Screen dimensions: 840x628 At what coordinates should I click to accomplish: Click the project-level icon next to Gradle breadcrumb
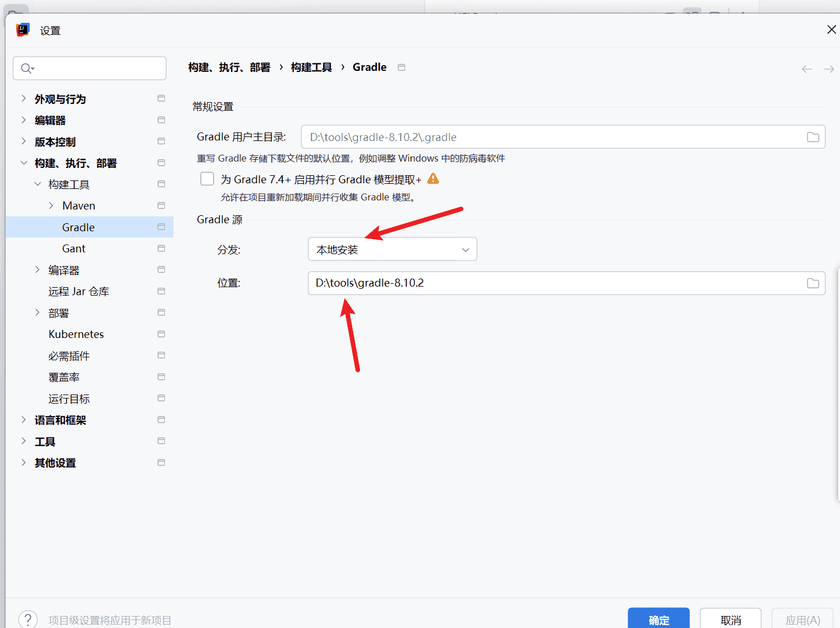pyautogui.click(x=402, y=67)
